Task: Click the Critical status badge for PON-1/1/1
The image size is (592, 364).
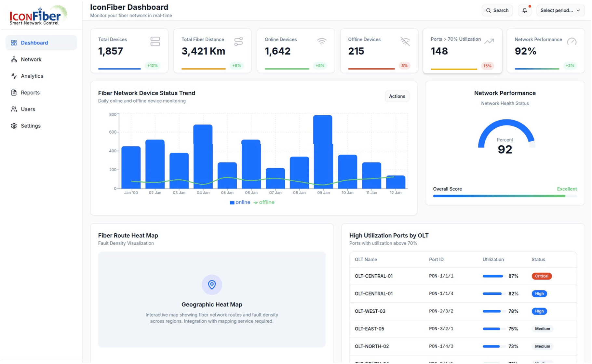Action: [541, 276]
